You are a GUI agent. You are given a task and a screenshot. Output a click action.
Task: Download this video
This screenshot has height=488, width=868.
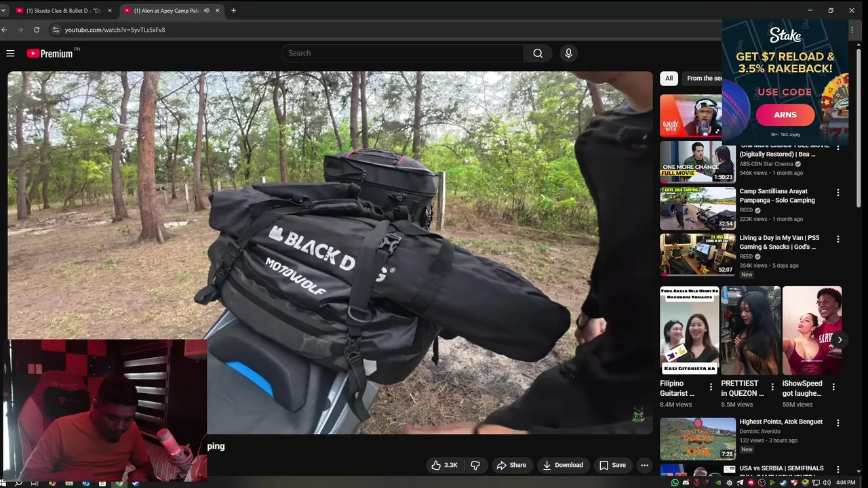pyautogui.click(x=563, y=465)
